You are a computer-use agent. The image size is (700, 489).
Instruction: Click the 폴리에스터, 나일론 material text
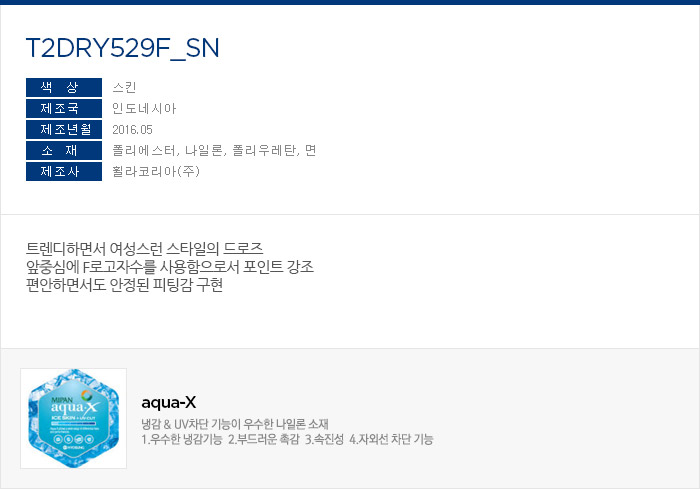[214, 150]
